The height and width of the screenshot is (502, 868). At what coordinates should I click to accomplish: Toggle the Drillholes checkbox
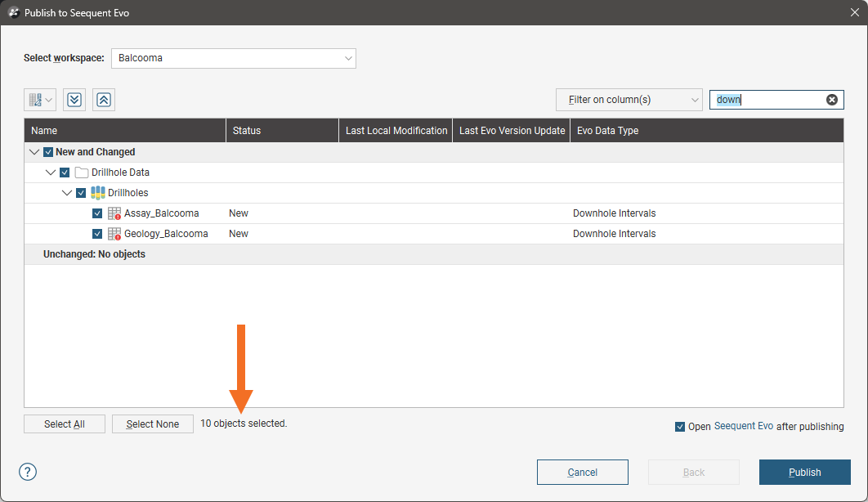click(x=81, y=193)
